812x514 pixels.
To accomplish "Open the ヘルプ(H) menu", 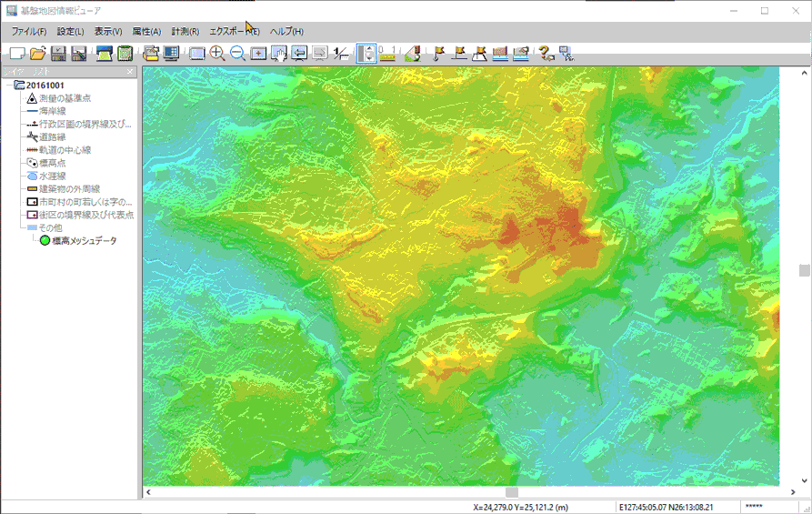I will (x=286, y=32).
